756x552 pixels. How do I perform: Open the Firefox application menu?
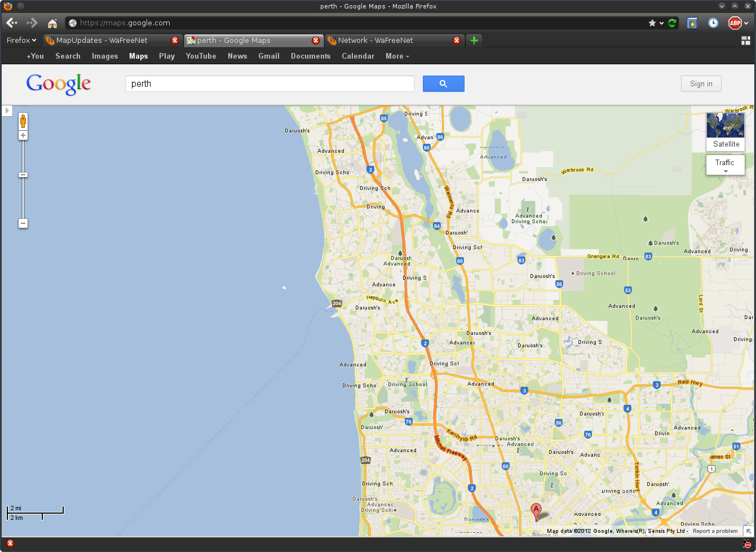(21, 41)
